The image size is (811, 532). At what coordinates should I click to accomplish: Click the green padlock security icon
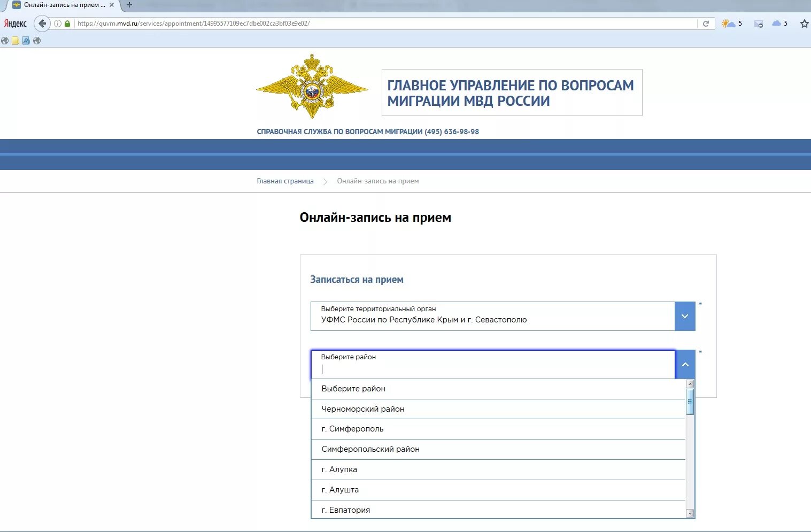pyautogui.click(x=67, y=24)
